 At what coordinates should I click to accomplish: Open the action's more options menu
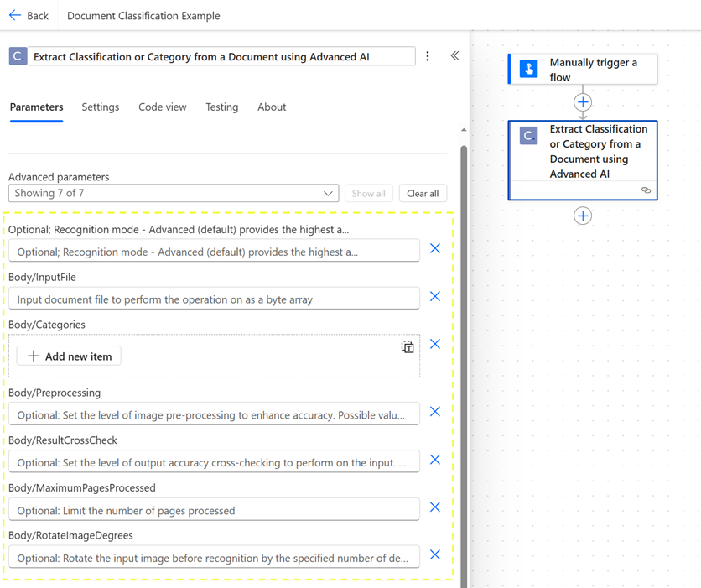[428, 55]
